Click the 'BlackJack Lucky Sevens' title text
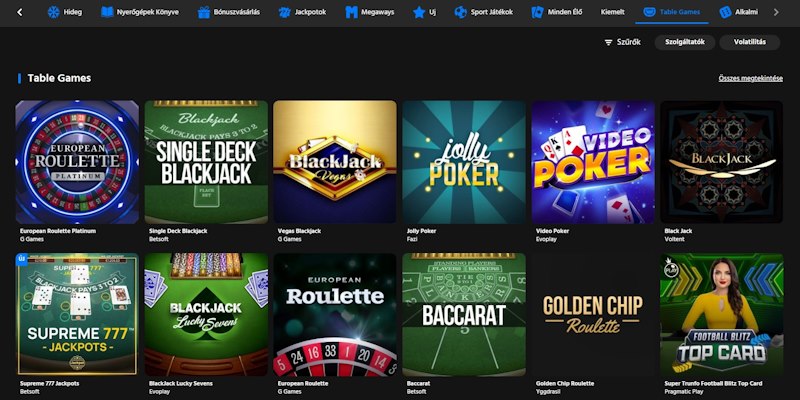The image size is (800, 400). click(181, 384)
